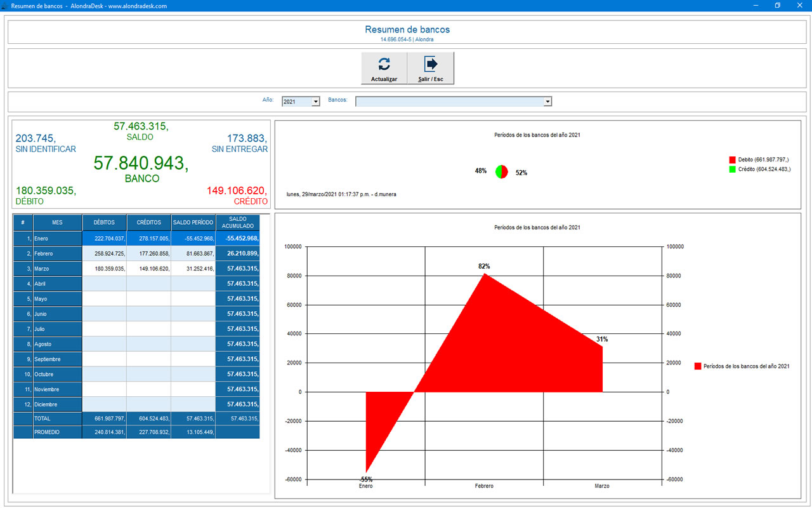Select the CRÉDITOS column header
Viewport: 812px width, 508px height.
pyautogui.click(x=148, y=223)
